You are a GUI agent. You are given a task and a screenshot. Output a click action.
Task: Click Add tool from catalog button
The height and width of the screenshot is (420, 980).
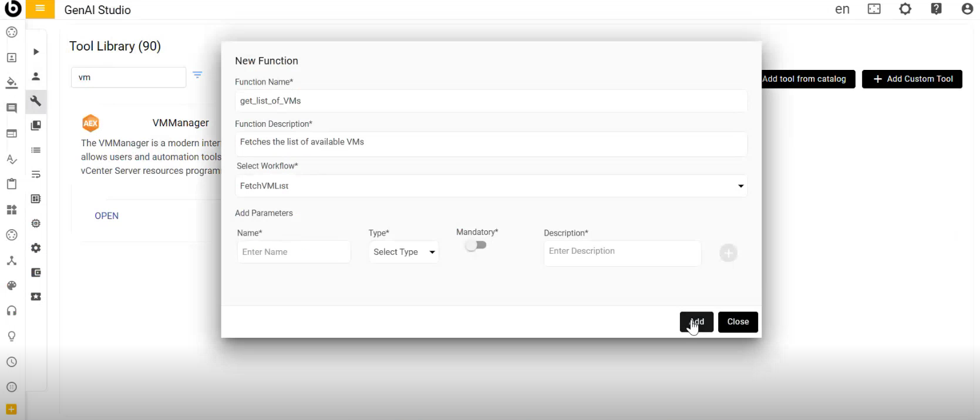pos(808,79)
